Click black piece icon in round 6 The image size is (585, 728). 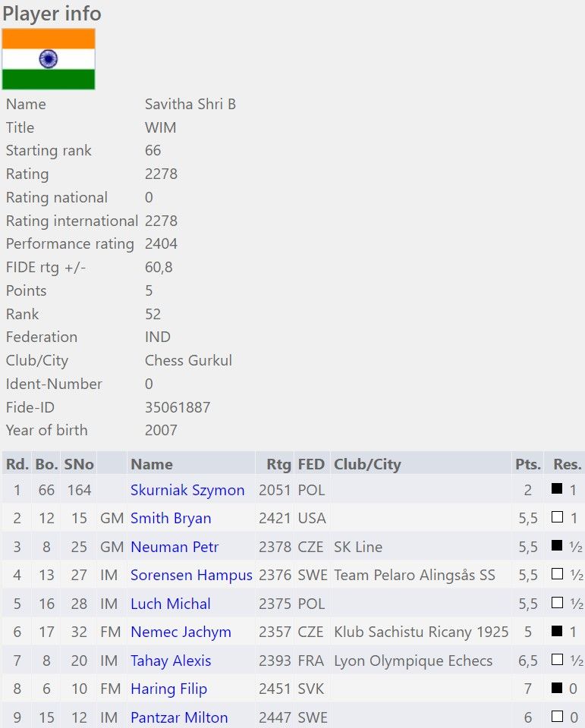pyautogui.click(x=557, y=631)
